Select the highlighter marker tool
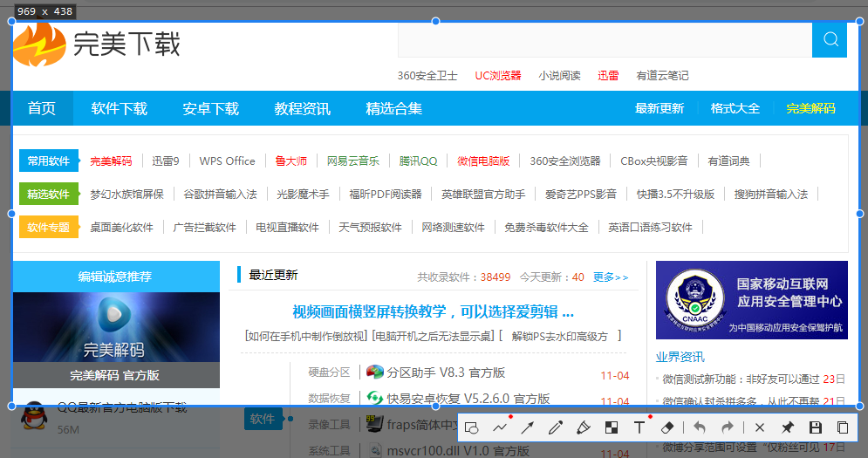Image resolution: width=868 pixels, height=458 pixels. coord(584,427)
